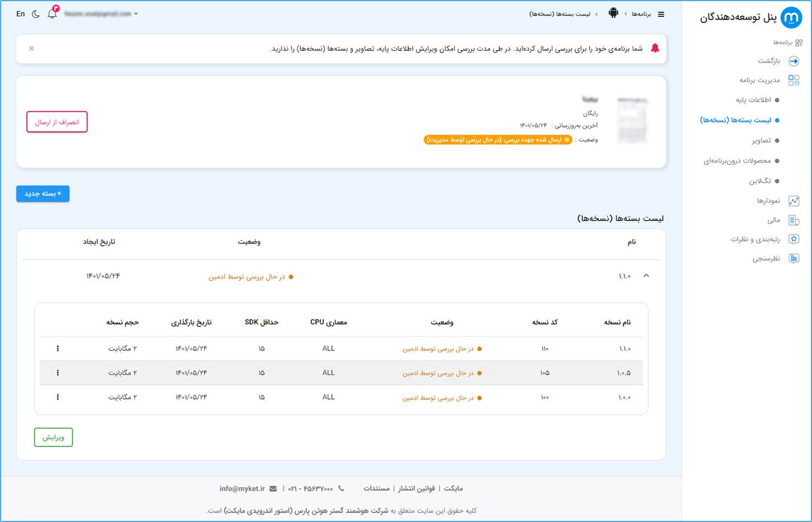
Task: Click the hamburger menu icon
Action: coord(661,14)
